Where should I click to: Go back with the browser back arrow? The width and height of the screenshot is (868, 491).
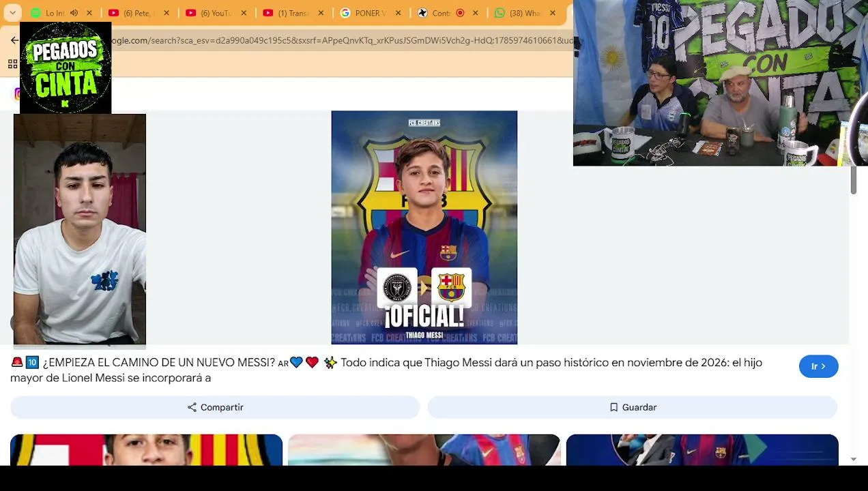[x=14, y=40]
